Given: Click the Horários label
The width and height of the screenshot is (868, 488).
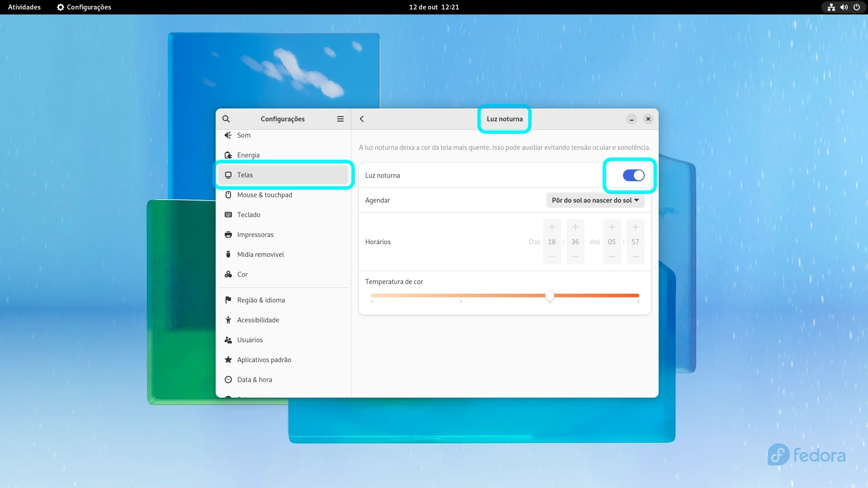Looking at the screenshot, I should [378, 242].
